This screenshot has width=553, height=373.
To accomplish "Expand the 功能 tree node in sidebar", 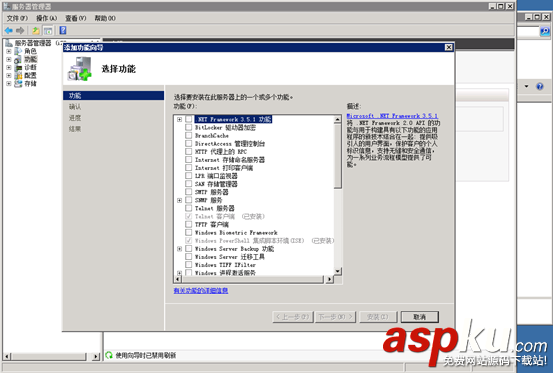I will pyautogui.click(x=9, y=59).
